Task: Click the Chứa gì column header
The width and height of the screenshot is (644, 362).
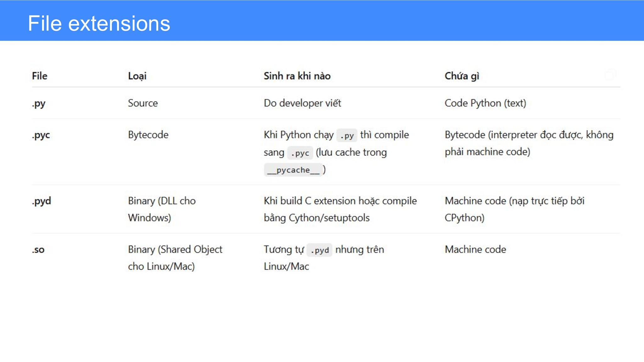Action: click(462, 76)
